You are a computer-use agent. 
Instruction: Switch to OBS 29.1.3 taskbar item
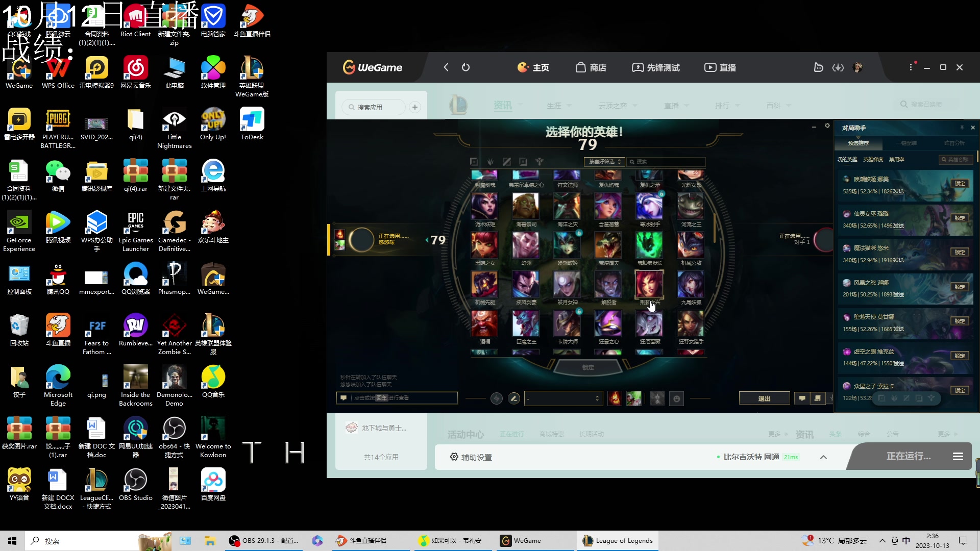pyautogui.click(x=264, y=541)
